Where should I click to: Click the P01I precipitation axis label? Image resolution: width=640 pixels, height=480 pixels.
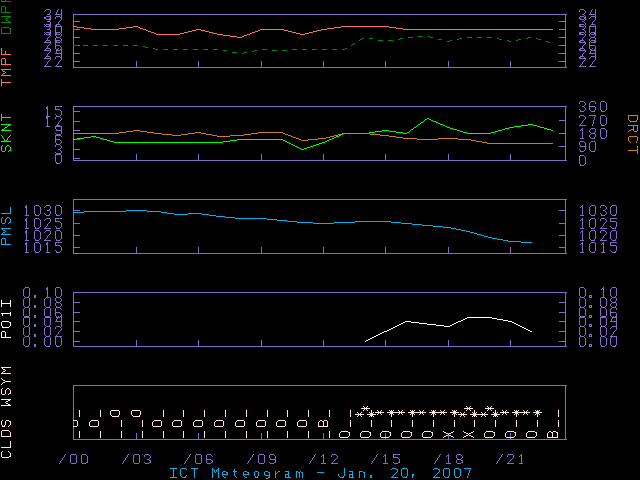tap(8, 320)
